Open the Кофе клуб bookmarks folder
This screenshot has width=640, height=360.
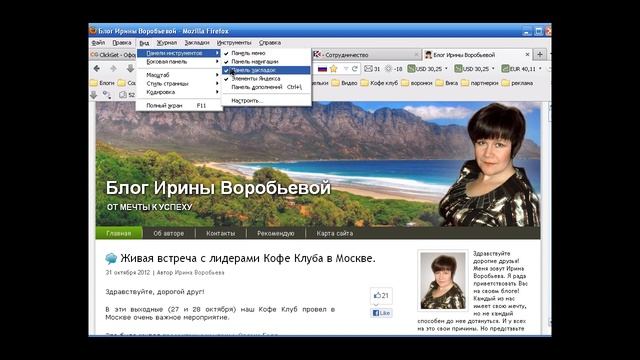(x=378, y=83)
